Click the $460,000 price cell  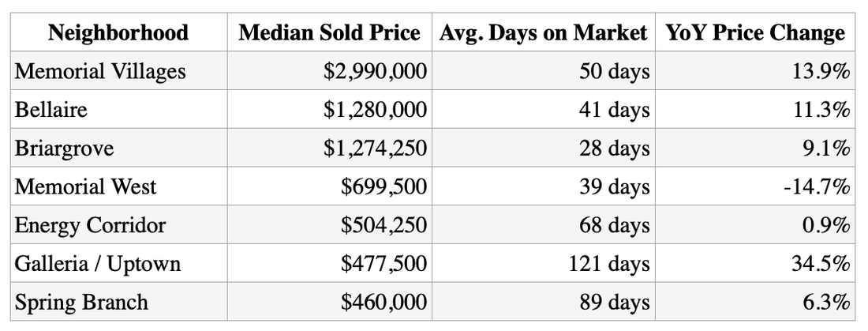(329, 302)
